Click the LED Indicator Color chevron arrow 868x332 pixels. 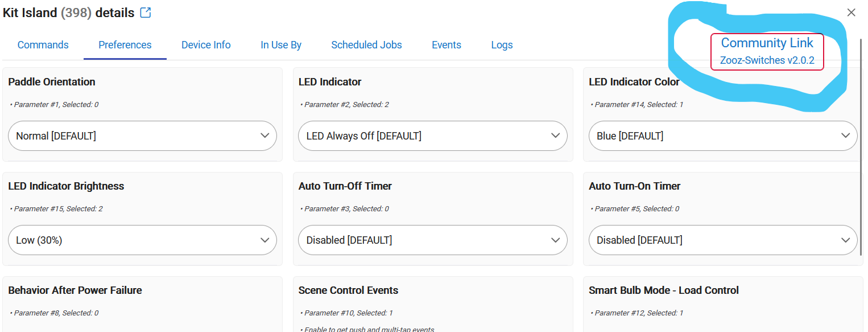[x=846, y=136]
